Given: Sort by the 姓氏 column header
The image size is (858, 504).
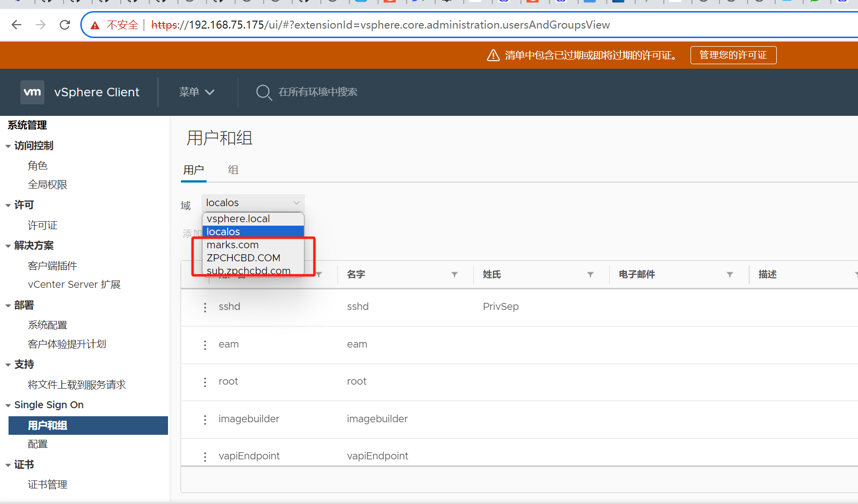Looking at the screenshot, I should (492, 274).
